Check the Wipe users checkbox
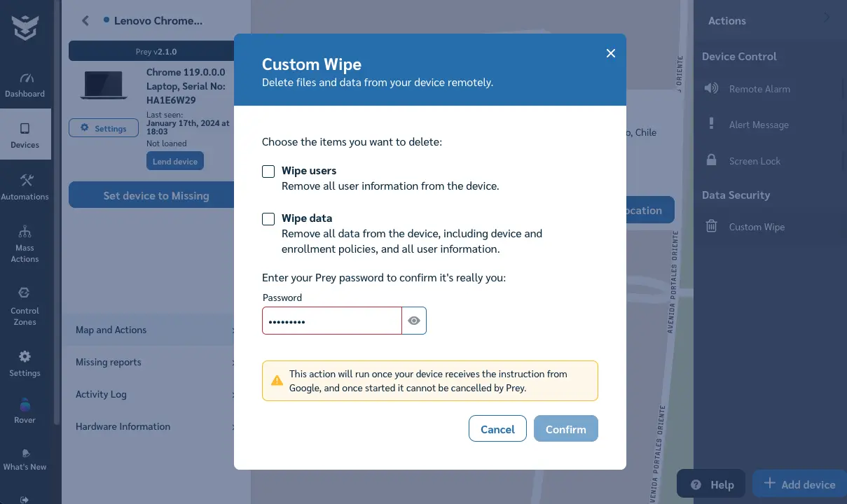 pos(268,171)
